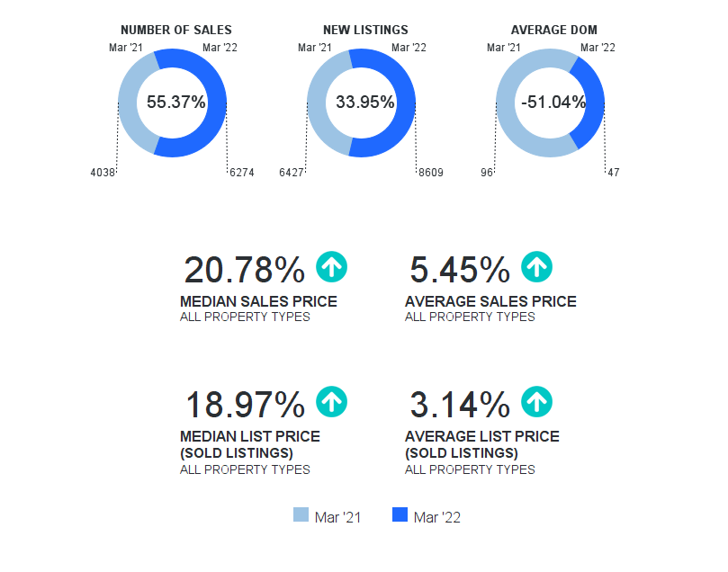The width and height of the screenshot is (728, 572).
Task: Click the up arrow beside 3.14%
Action: (x=537, y=402)
